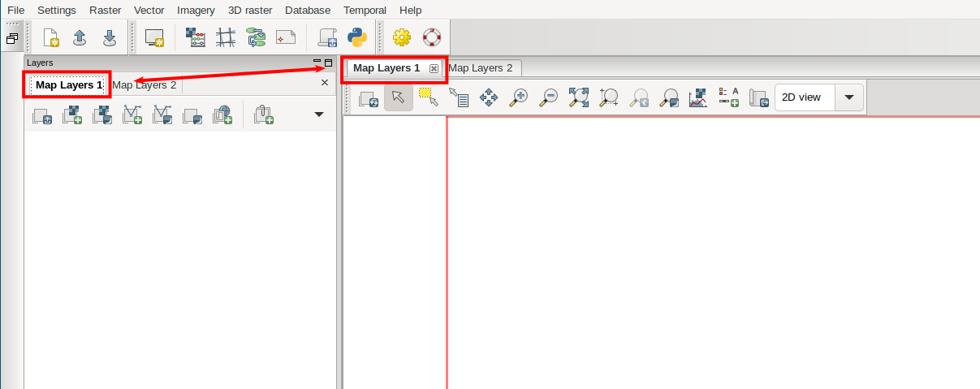
Task: Open GUI settings via the gear icon
Action: [401, 37]
